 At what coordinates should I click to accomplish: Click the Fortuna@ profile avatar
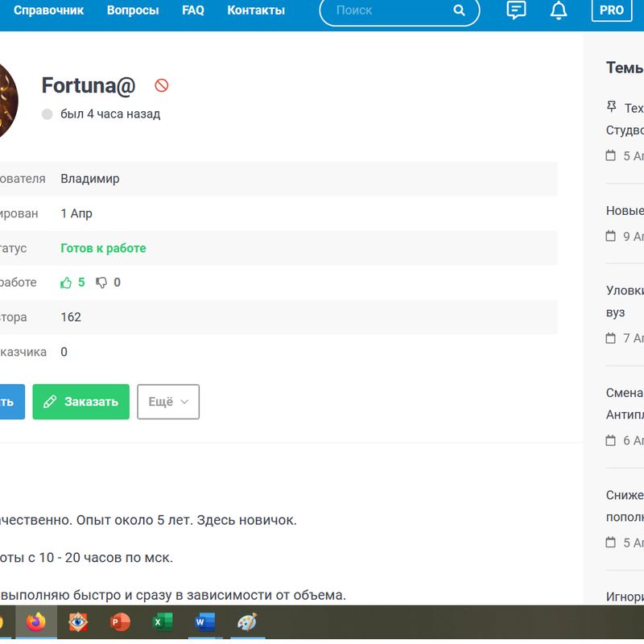6,101
